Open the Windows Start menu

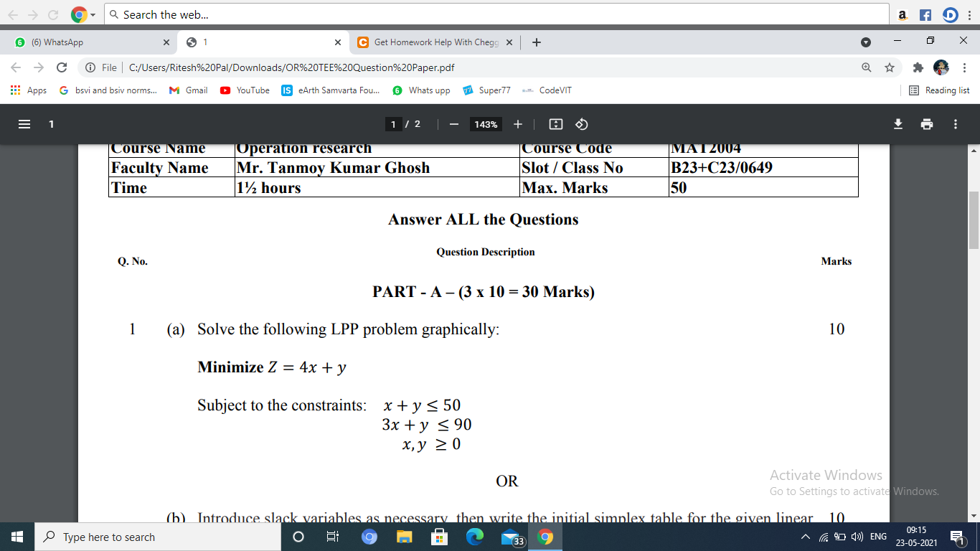(17, 537)
